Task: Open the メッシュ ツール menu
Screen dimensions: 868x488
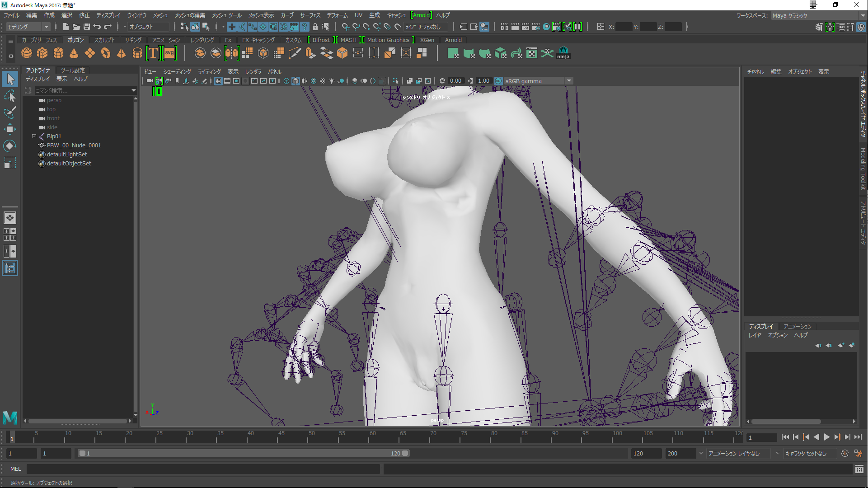Action: (227, 15)
